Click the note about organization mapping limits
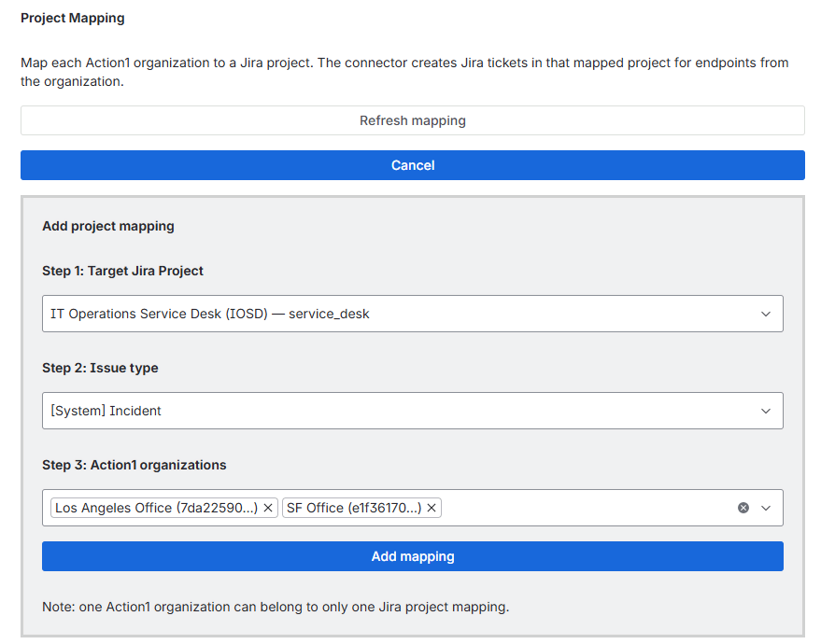The image size is (821, 644). 275,607
